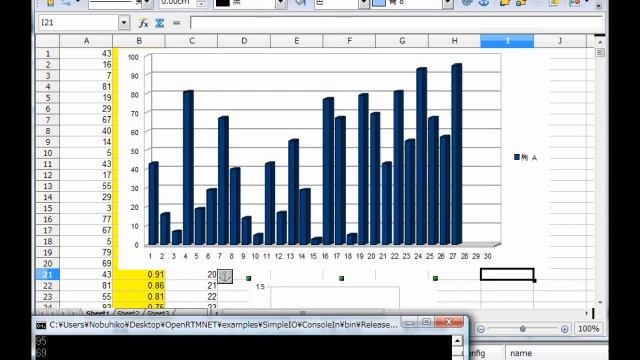Click the Y-axis label 100 on chart

pyautogui.click(x=133, y=57)
